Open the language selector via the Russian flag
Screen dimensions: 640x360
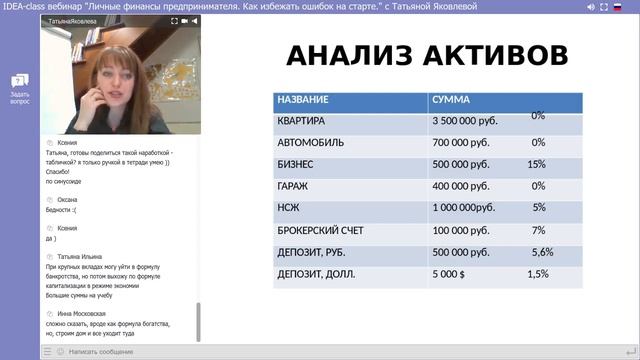618,7
